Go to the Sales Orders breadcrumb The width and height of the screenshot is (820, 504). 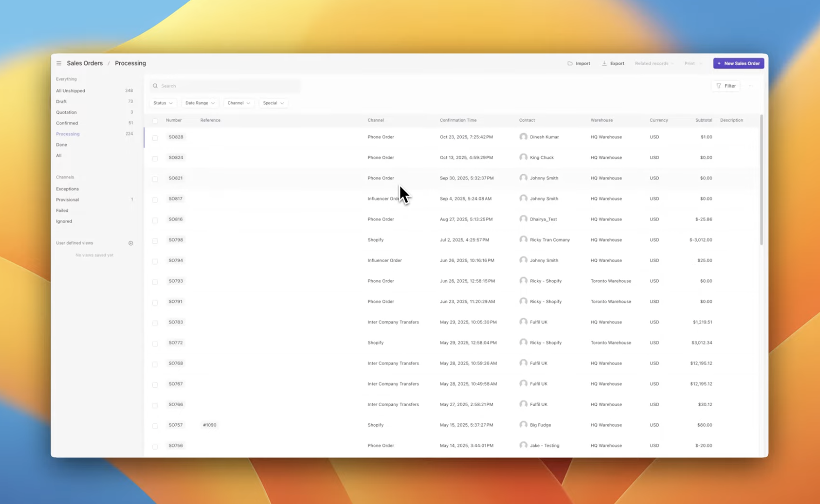[x=85, y=63]
